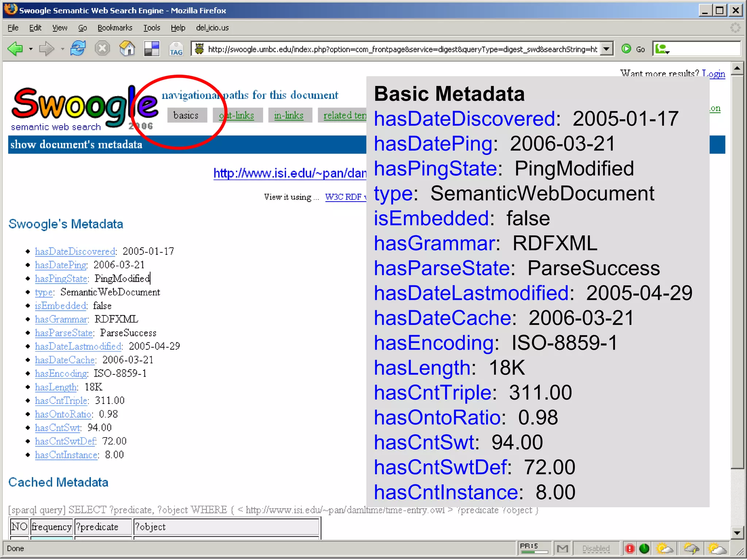Follow the hasDateLastmodified metadata link
This screenshot has width=747, height=560.
pos(78,346)
